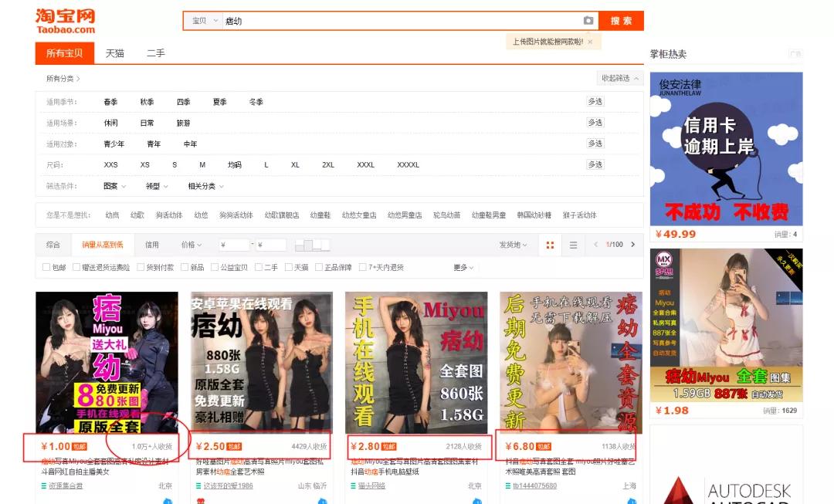Check the 公益宝贝 checkbox
The height and width of the screenshot is (504, 834).
[215, 267]
